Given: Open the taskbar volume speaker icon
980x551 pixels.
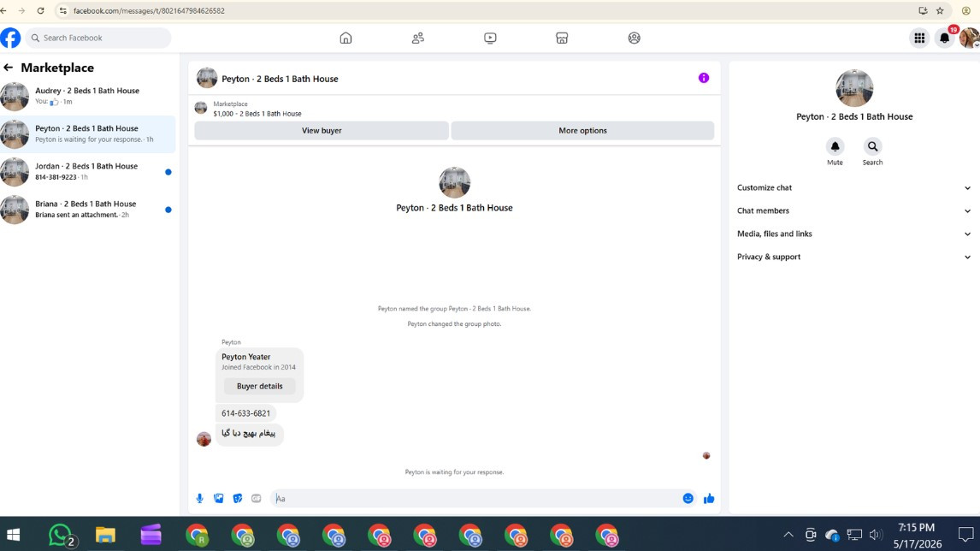Looking at the screenshot, I should (876, 535).
